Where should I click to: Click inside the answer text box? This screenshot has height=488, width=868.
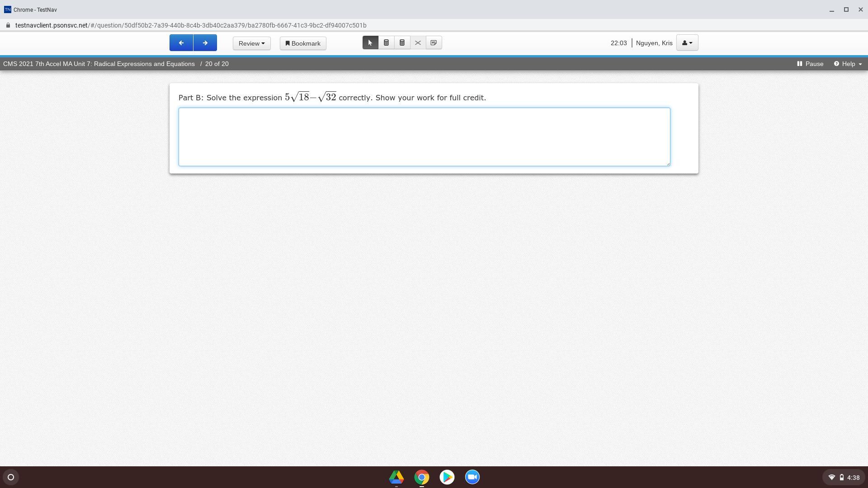424,137
